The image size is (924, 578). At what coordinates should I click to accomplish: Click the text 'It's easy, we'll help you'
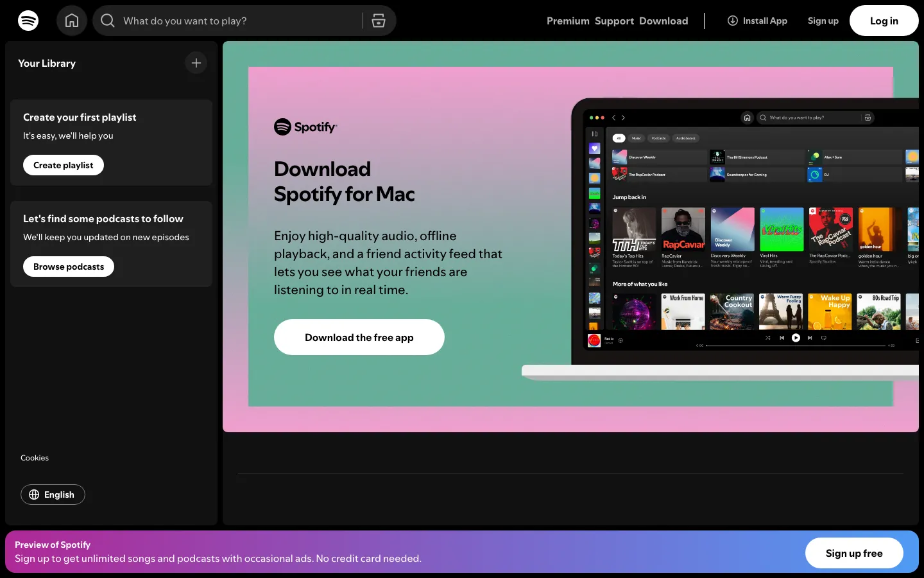[x=68, y=136]
